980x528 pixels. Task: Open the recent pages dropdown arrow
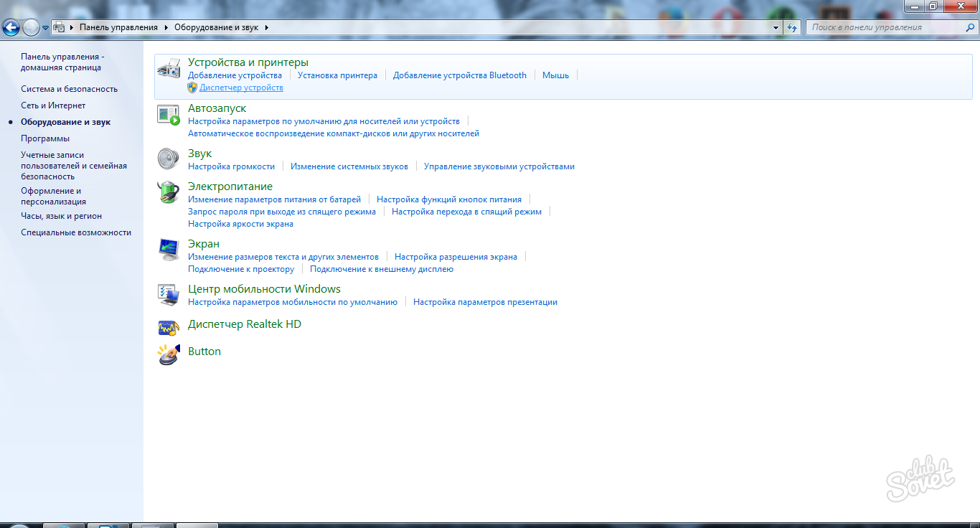46,28
